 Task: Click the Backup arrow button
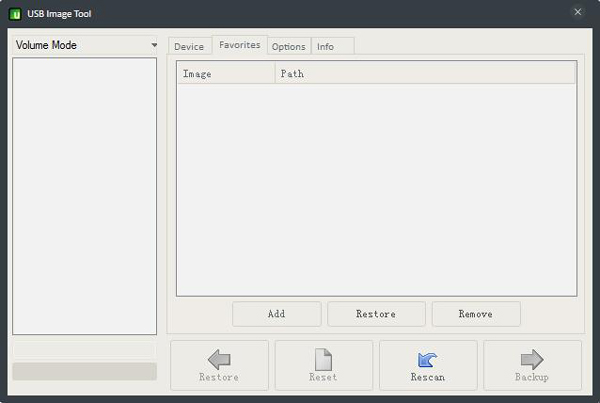pyautogui.click(x=532, y=365)
